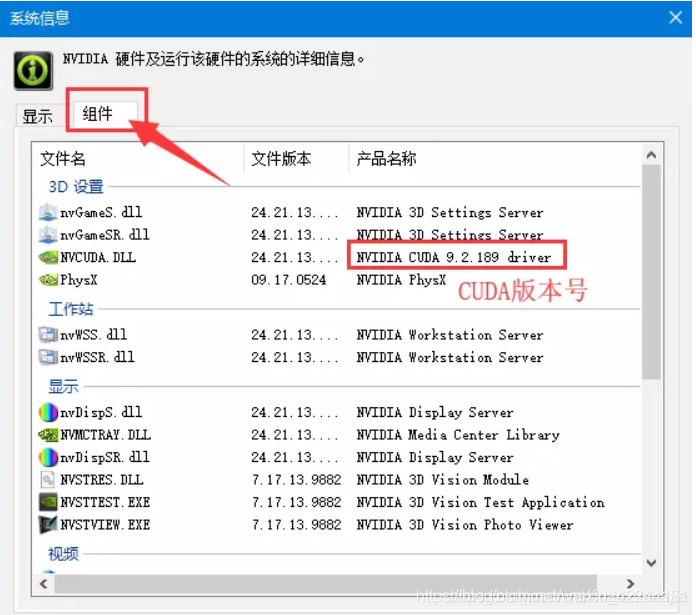Select the PhysX file name
696x615 pixels.
pyautogui.click(x=79, y=280)
